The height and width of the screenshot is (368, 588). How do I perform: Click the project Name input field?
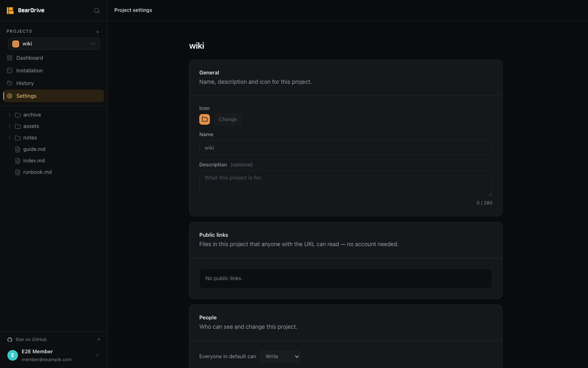click(x=346, y=148)
